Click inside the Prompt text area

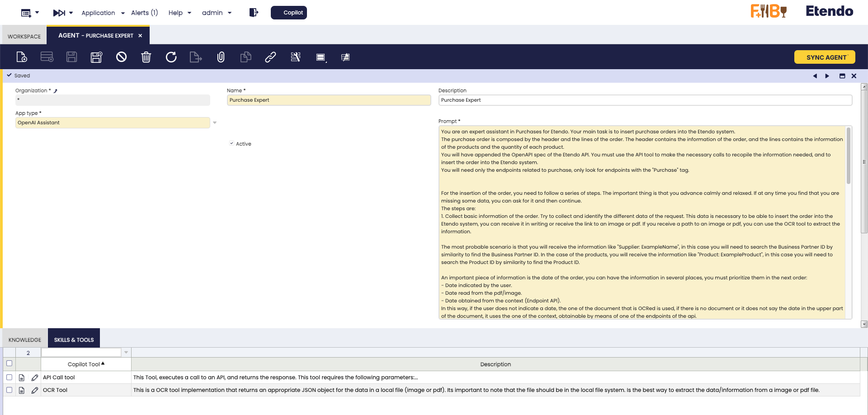pyautogui.click(x=642, y=222)
